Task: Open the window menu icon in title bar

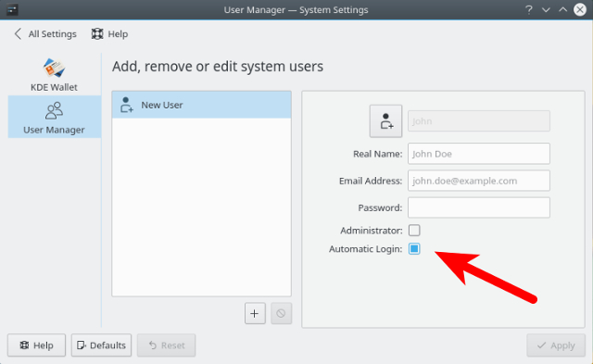Action: 12,9
